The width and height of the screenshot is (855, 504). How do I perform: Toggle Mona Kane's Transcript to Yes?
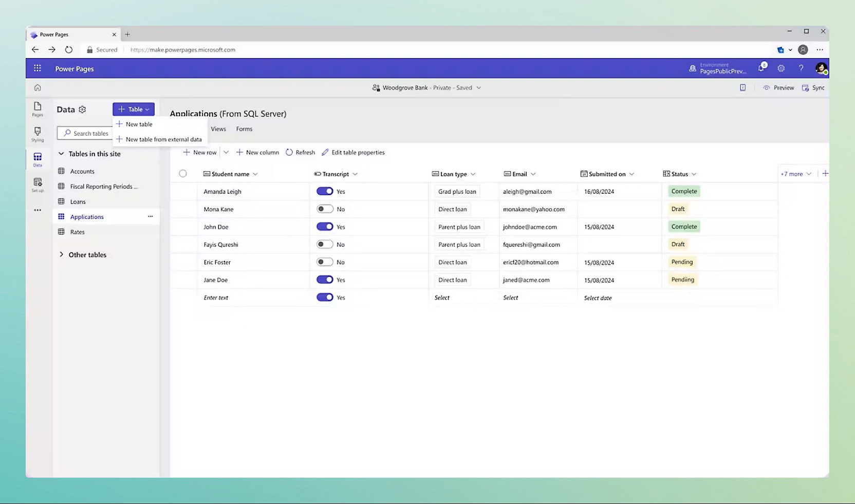tap(324, 209)
